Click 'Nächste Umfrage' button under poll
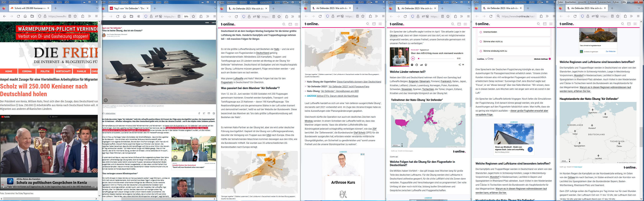Screen dimensions: 644x201 click(x=542, y=59)
